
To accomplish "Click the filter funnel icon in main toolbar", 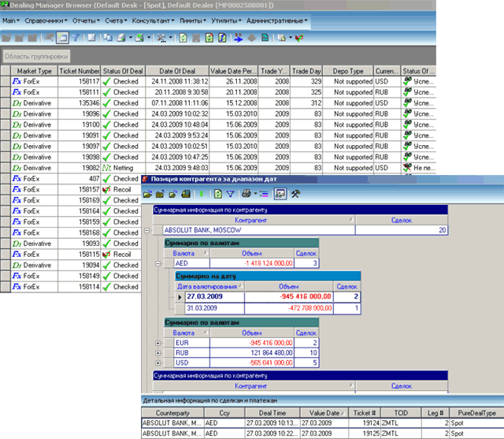I will (x=76, y=38).
